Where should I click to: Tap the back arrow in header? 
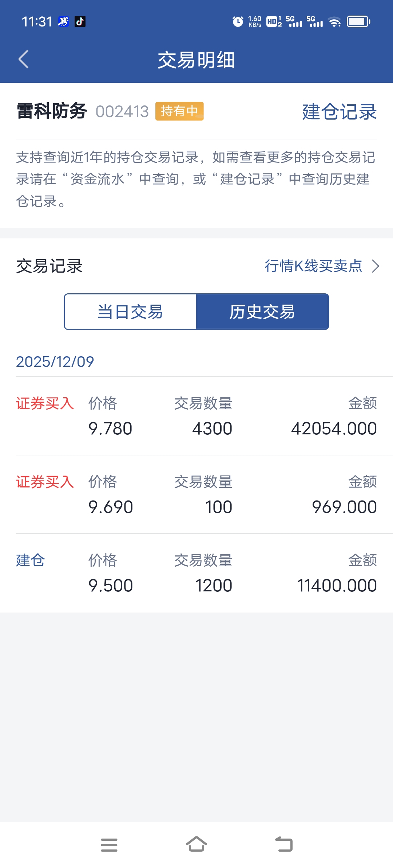(x=24, y=60)
